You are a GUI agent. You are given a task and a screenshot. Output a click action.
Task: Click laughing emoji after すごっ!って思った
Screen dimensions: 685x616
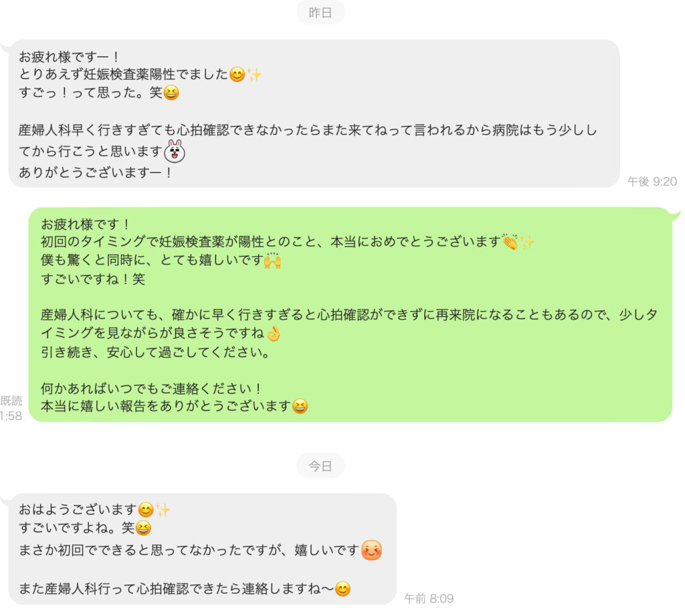point(171,92)
